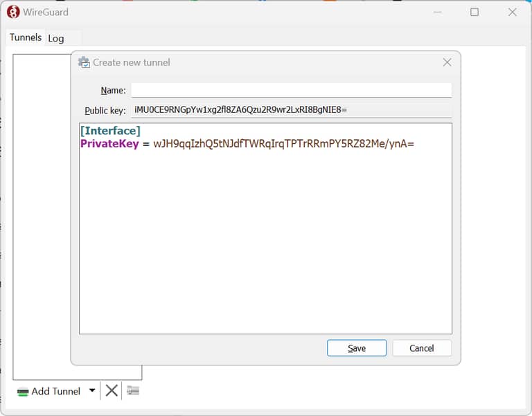Click the Create new tunnel dialog icon

coord(84,62)
